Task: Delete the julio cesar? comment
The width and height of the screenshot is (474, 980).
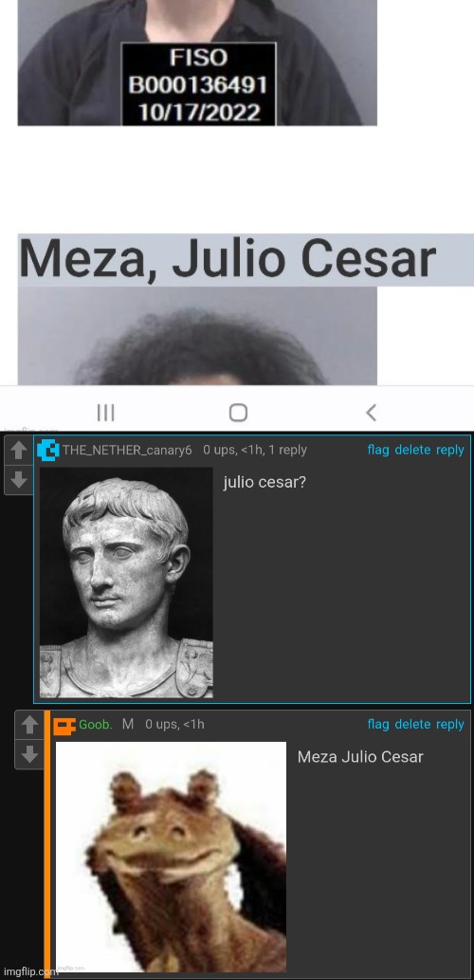Action: pos(412,450)
